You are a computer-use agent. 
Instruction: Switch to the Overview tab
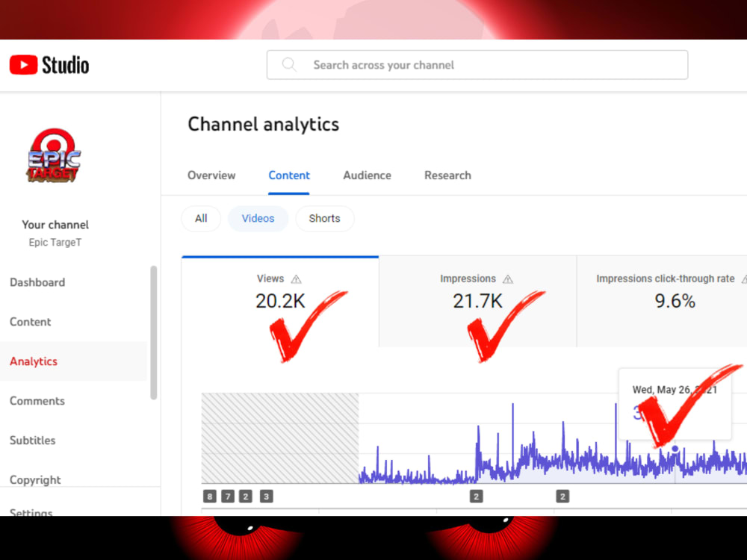[x=211, y=175]
